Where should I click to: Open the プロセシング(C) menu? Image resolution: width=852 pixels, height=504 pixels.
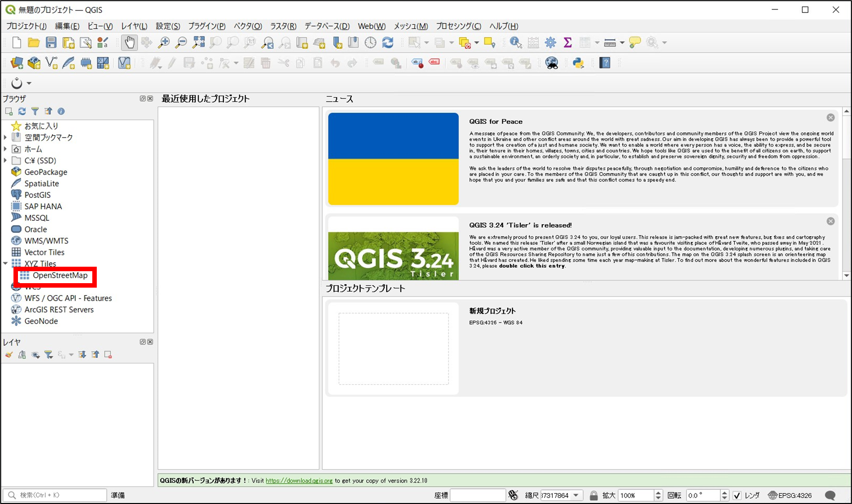(x=458, y=26)
